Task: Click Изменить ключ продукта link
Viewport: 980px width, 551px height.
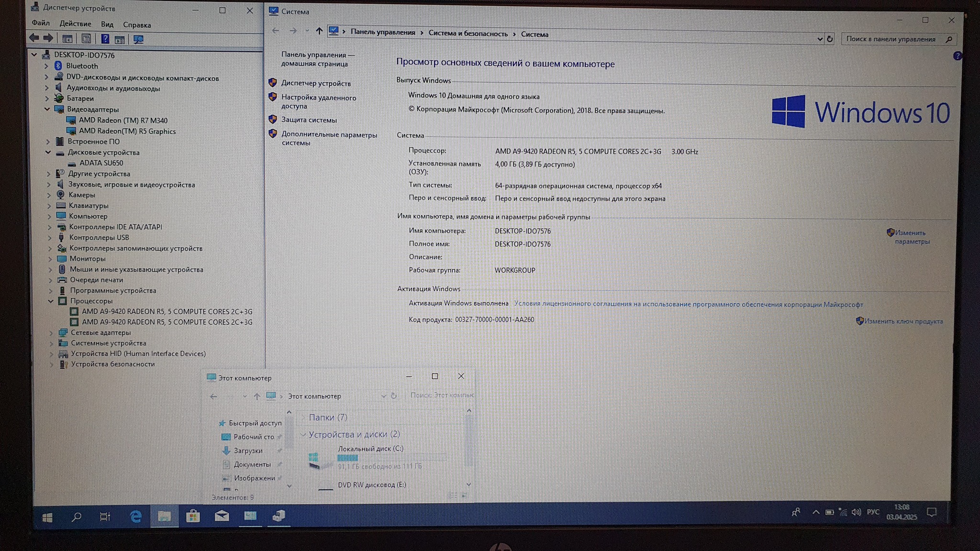Action: (x=903, y=321)
